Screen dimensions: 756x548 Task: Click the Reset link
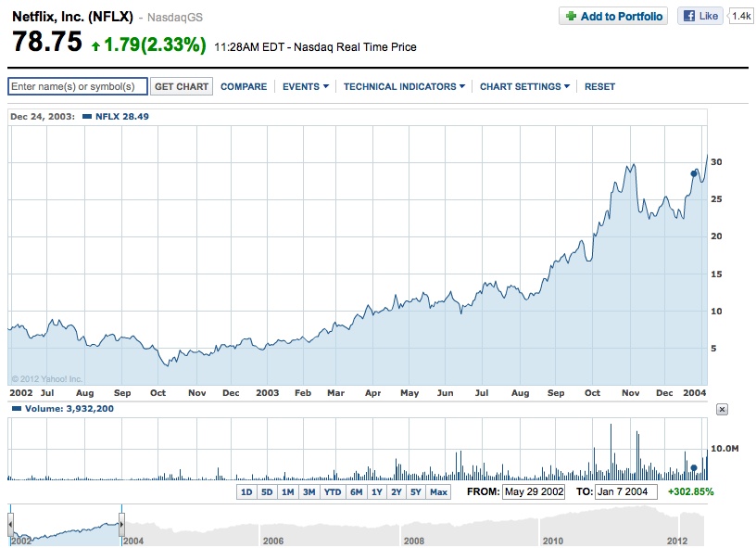click(x=599, y=87)
